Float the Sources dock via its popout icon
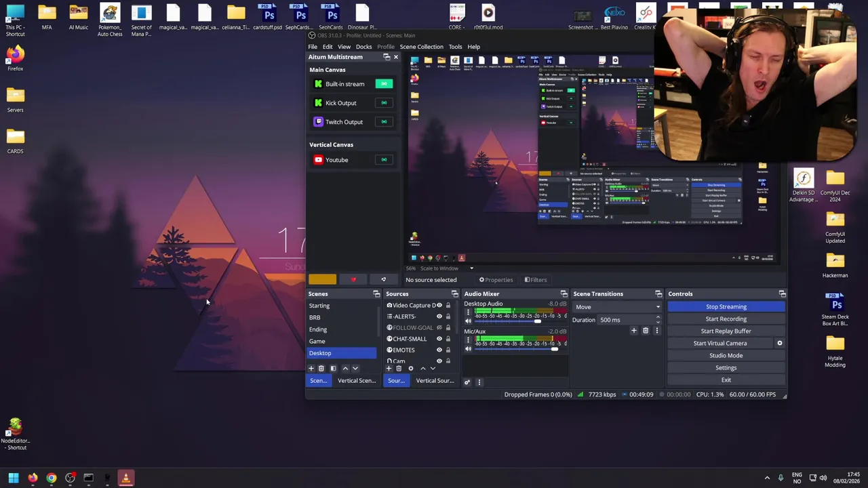The image size is (868, 488). [455, 294]
